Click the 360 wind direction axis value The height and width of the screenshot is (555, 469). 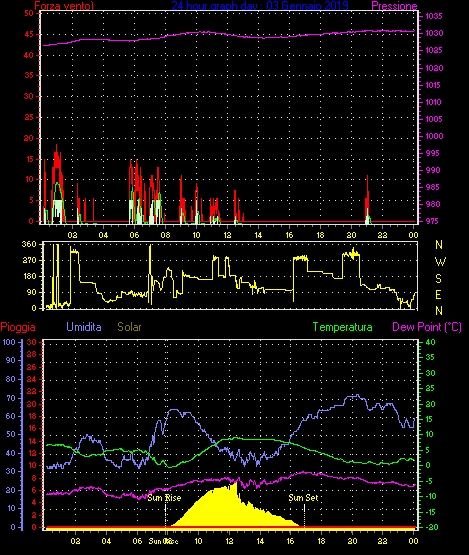click(x=29, y=244)
